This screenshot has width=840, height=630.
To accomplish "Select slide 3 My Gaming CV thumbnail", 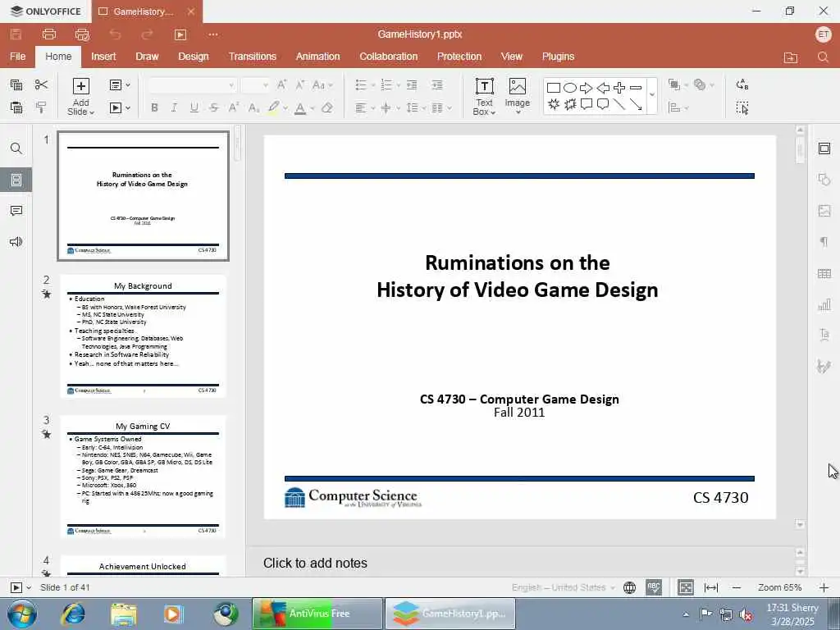I will [x=143, y=477].
